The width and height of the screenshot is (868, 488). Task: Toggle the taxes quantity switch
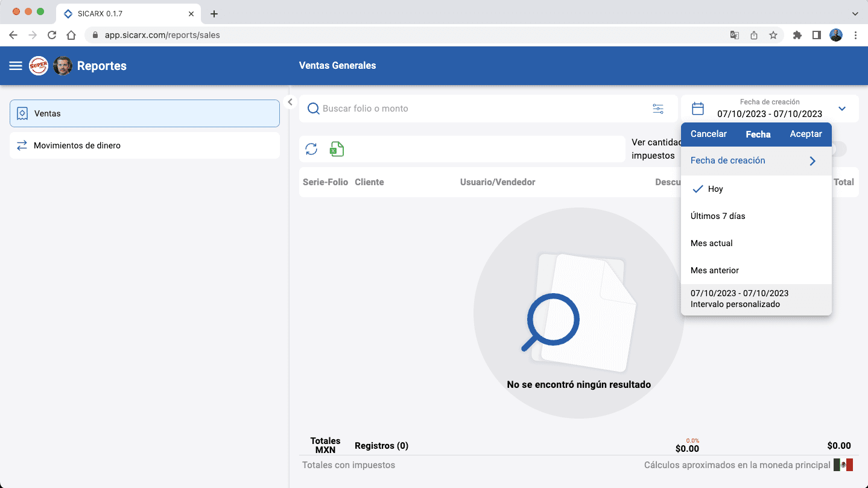click(x=839, y=149)
